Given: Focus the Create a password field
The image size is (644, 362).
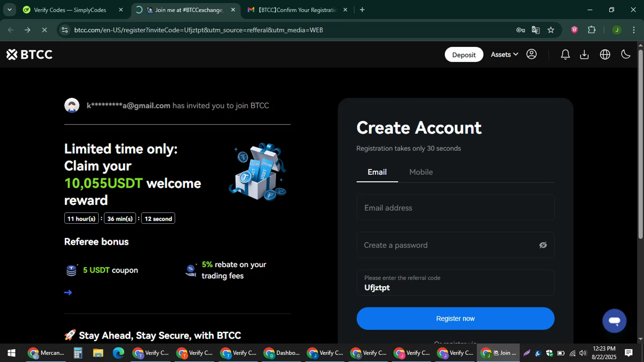Looking at the screenshot, I should coord(455,245).
